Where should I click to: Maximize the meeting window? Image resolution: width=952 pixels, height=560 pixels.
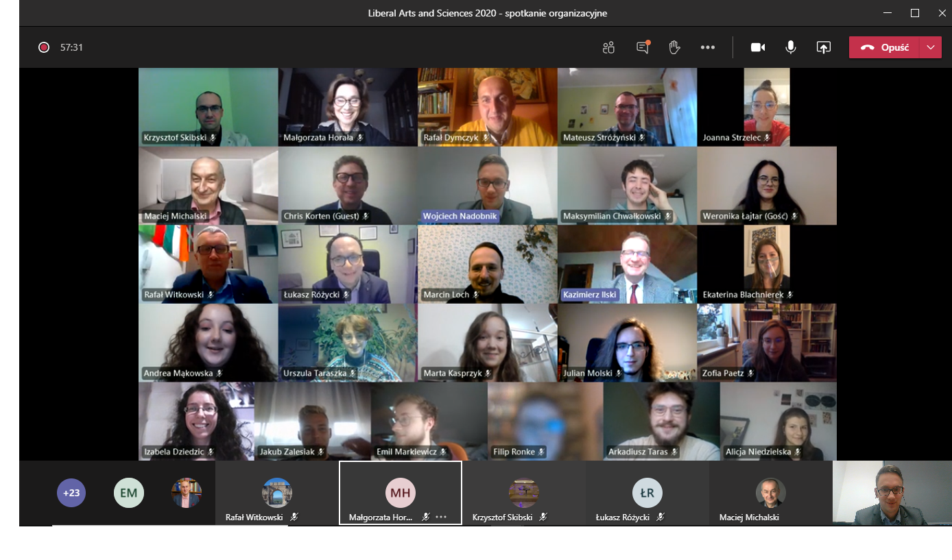coord(914,13)
